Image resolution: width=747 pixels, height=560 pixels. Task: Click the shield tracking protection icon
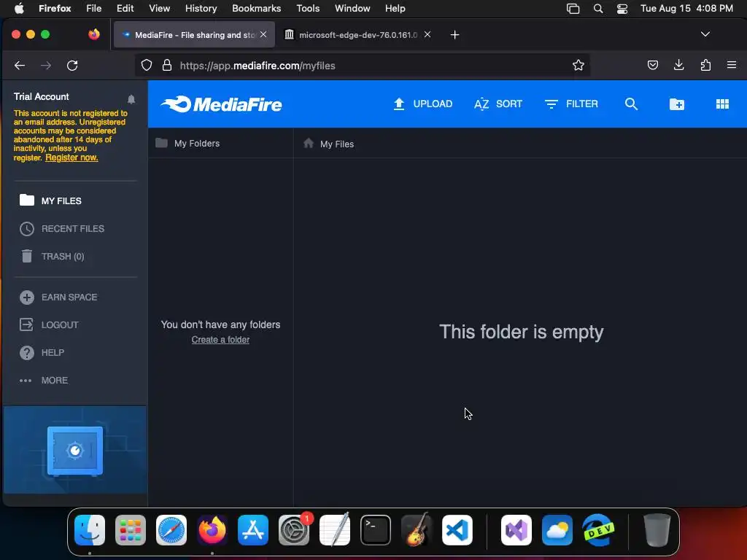pyautogui.click(x=146, y=65)
